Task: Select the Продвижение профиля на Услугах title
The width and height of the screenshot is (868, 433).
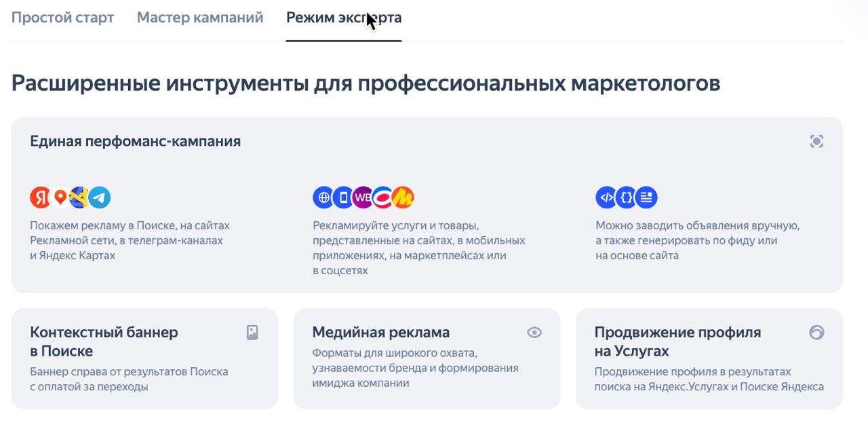Action: (x=677, y=341)
